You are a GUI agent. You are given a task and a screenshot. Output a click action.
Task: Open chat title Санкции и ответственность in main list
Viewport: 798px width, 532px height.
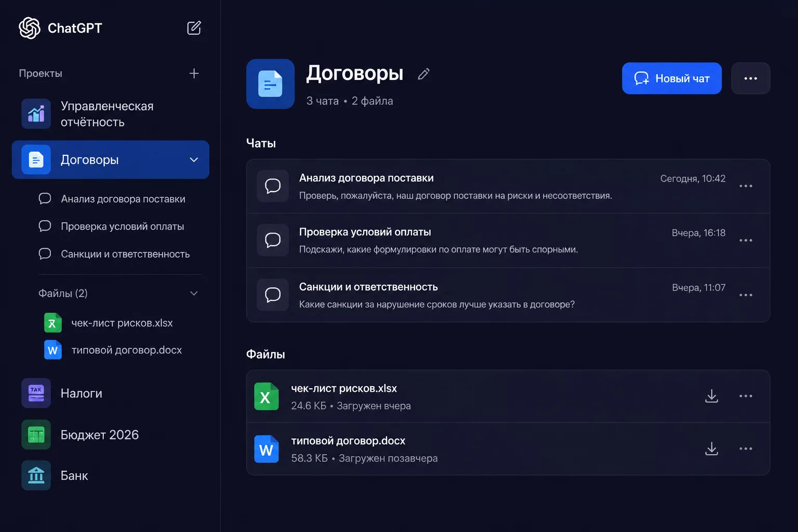368,287
